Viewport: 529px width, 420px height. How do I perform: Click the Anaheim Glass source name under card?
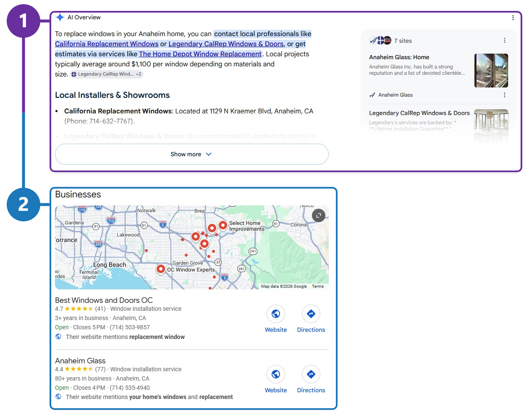pyautogui.click(x=395, y=95)
